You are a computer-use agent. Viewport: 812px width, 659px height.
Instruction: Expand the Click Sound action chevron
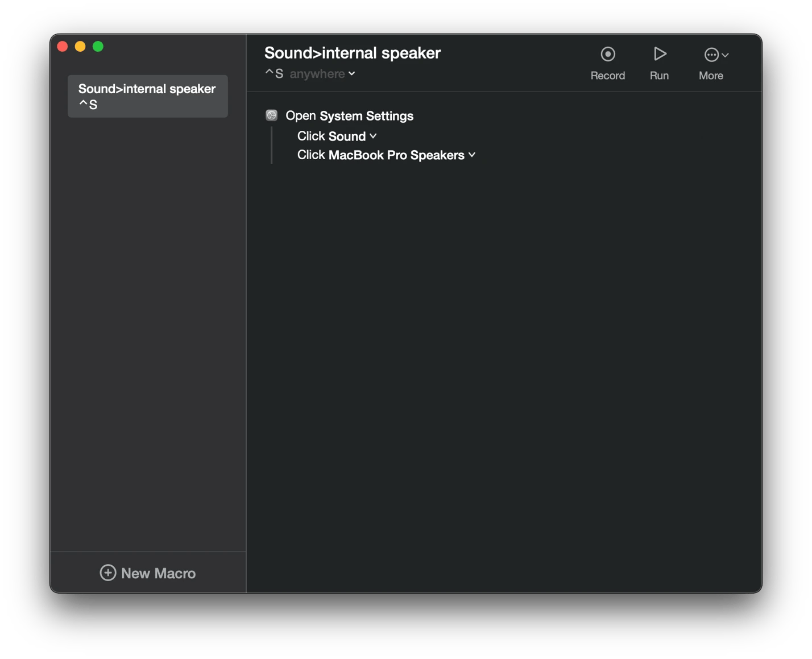click(373, 136)
